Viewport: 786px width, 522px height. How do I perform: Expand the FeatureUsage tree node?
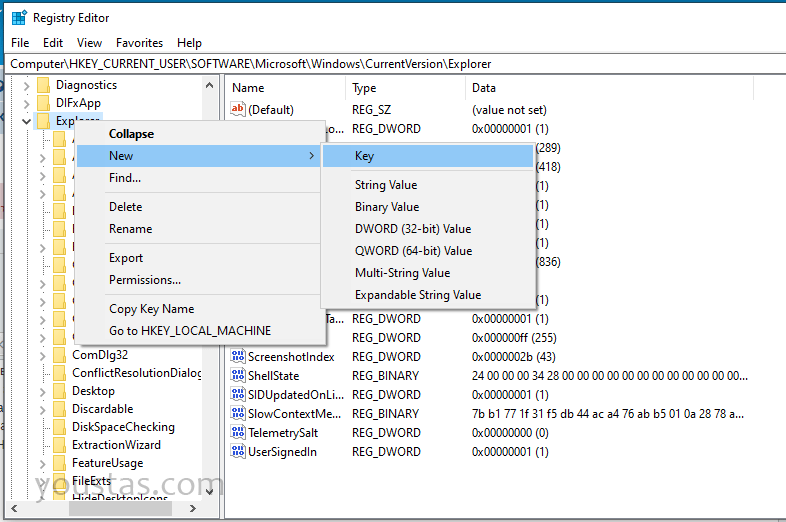(43, 464)
